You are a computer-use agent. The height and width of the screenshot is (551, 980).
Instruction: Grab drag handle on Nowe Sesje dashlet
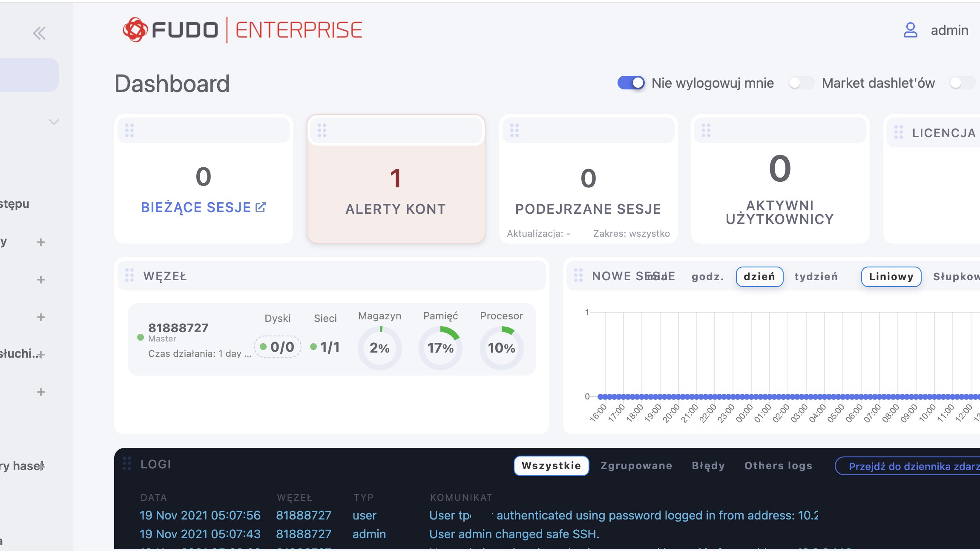coord(578,275)
